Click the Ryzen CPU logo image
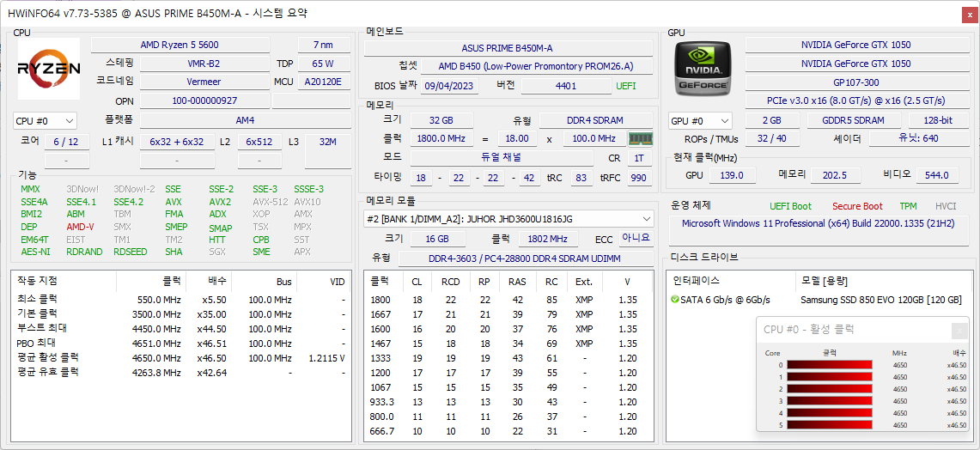Viewport: 980px width, 450px height. (49, 69)
